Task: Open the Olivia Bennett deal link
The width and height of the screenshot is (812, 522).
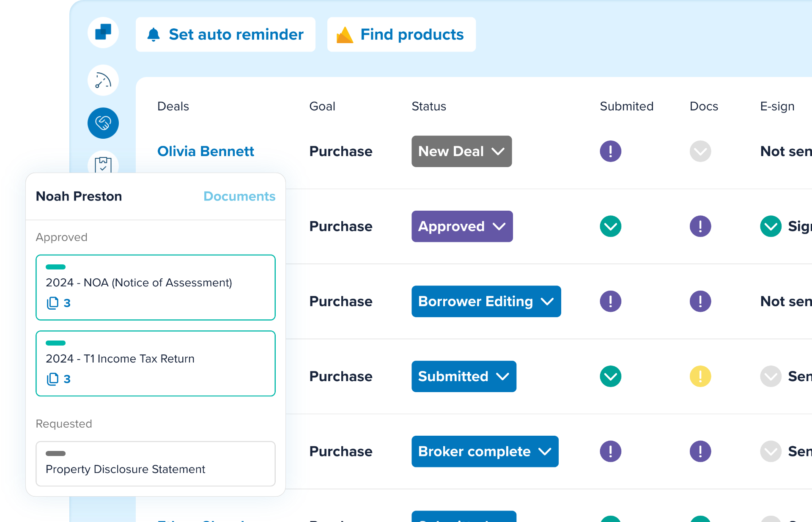Action: click(206, 151)
